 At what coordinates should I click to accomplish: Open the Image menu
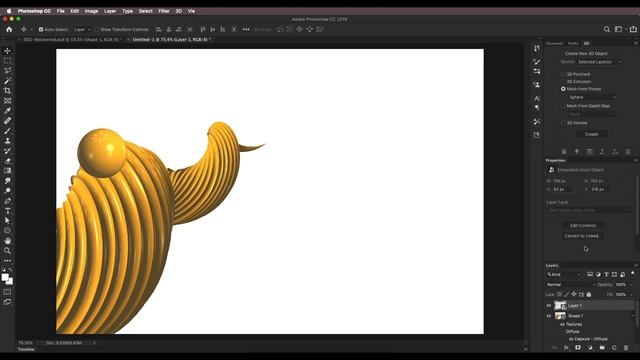(91, 11)
